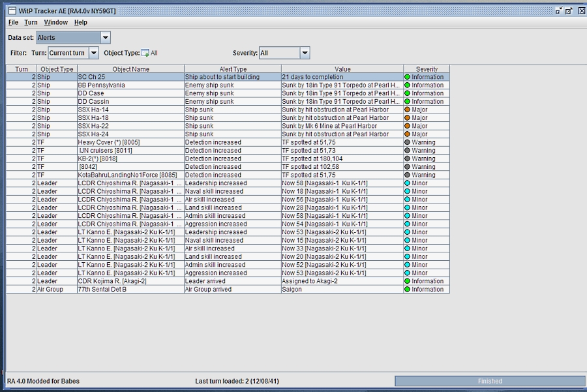Open the Turn menu
Screen dimensions: 587x392
(30, 22)
